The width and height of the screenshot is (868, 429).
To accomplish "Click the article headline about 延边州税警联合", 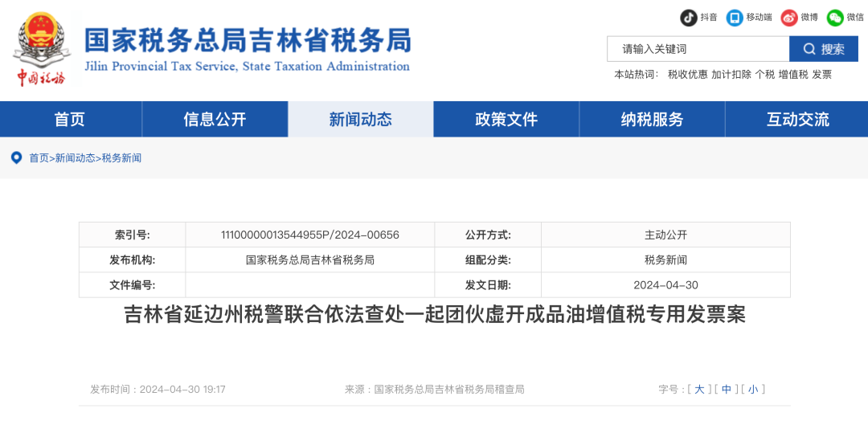I will click(435, 315).
